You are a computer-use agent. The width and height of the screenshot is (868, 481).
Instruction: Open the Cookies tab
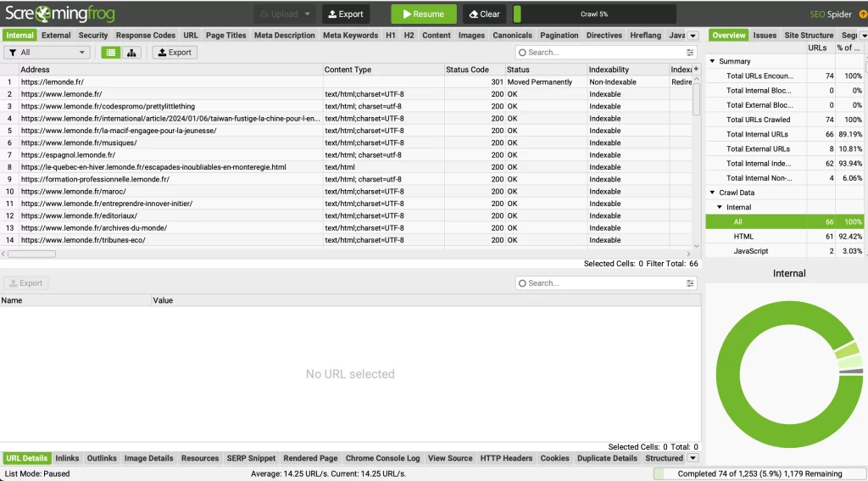(554, 458)
